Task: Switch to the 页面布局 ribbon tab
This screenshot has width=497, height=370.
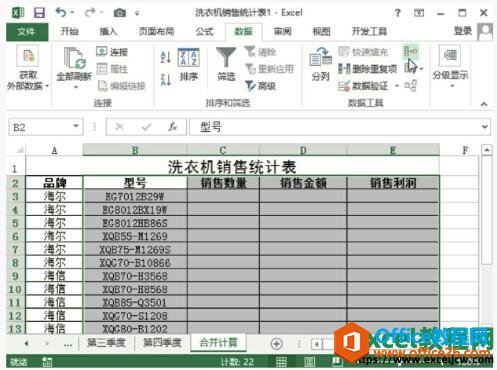Action: point(156,32)
